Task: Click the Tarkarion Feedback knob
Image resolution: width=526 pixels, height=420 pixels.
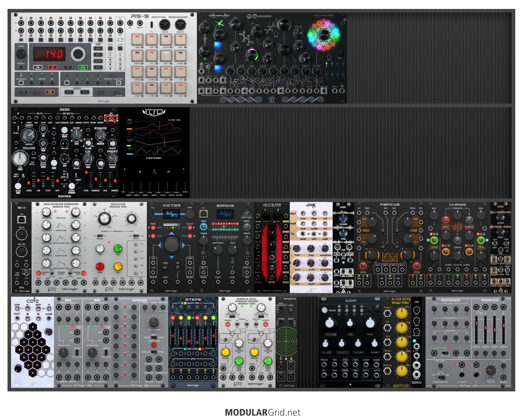Action: [x=298, y=47]
